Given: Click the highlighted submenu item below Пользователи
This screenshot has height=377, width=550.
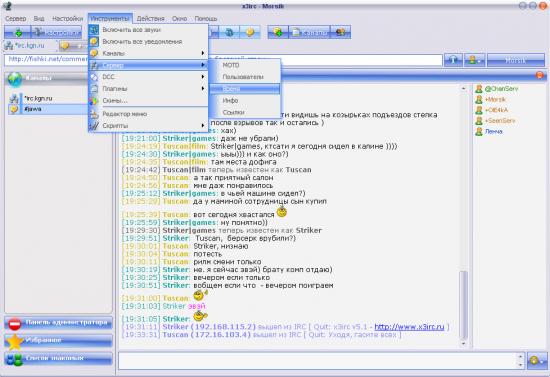Looking at the screenshot, I should [245, 89].
